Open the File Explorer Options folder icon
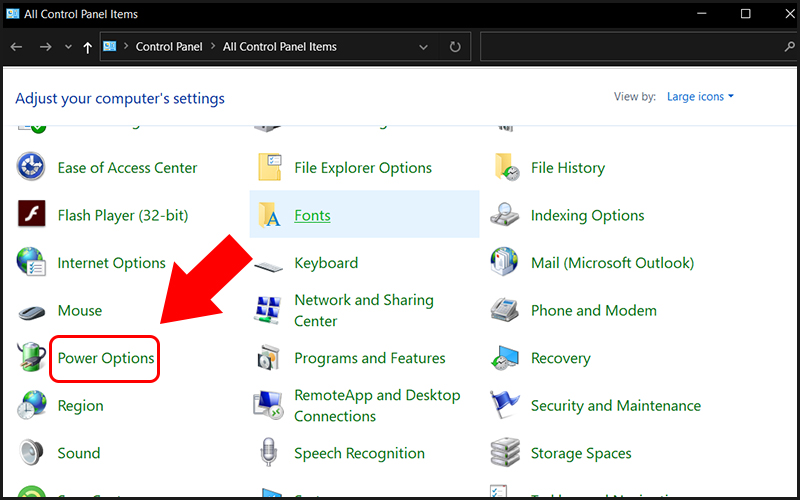 tap(269, 167)
